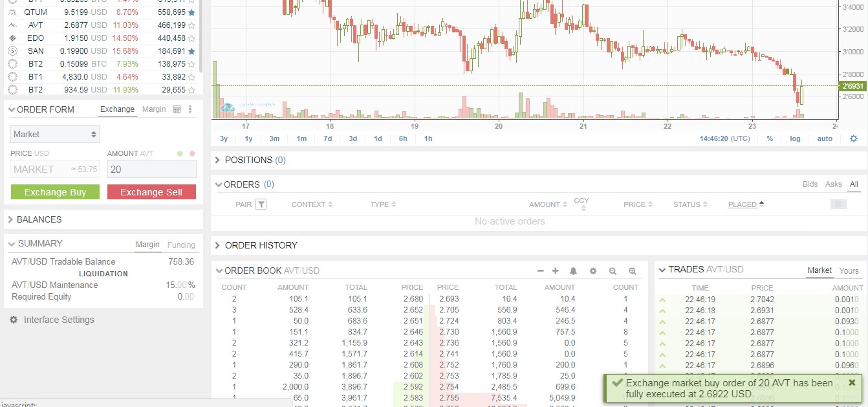868x407 pixels.
Task: Open the Market order type dropdown
Action: point(54,133)
